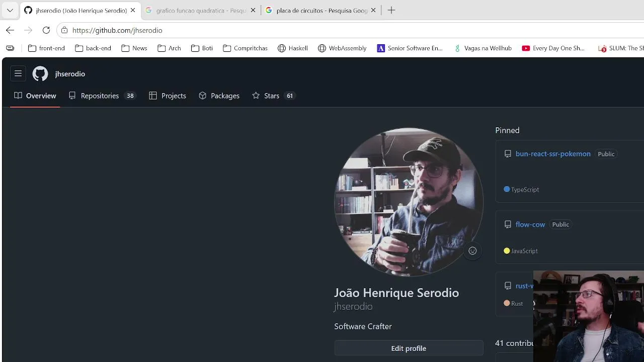The image size is (644, 362).
Task: Open the Arch bookmarks folder
Action: point(169,48)
